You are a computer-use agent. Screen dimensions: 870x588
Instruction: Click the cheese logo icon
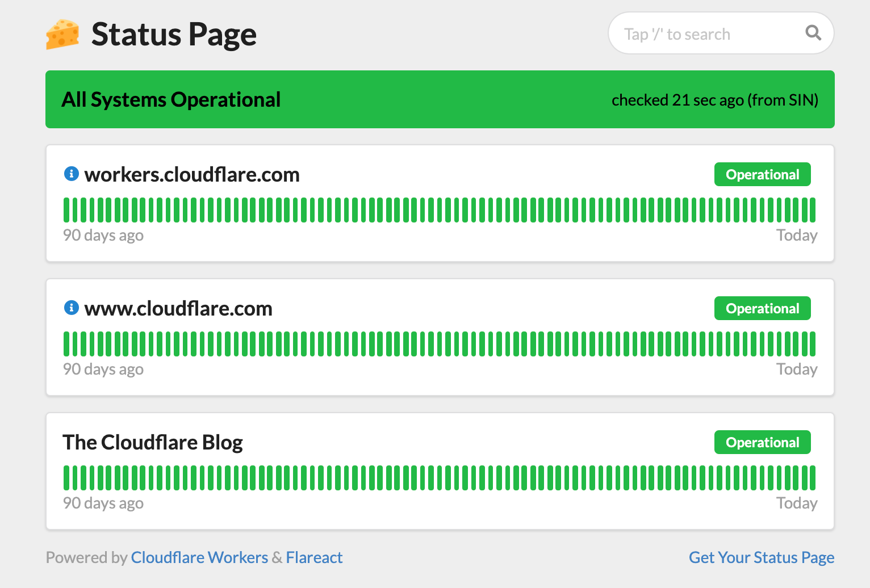tap(62, 35)
